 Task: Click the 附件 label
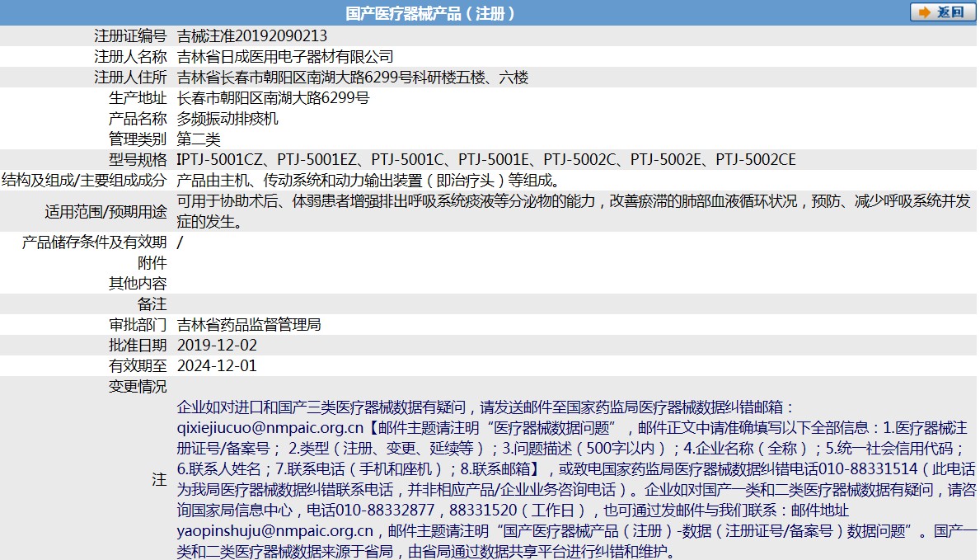(152, 263)
